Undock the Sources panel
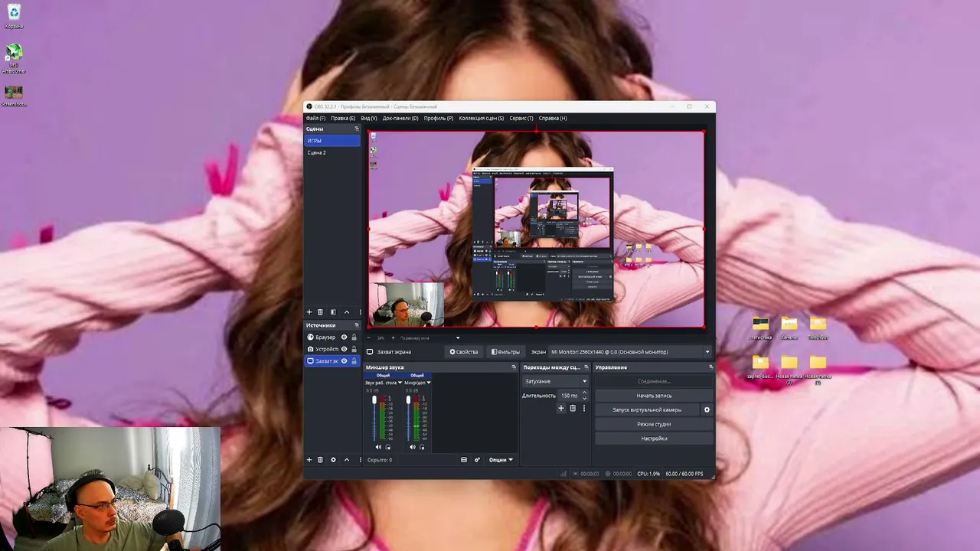980x551 pixels. tap(356, 325)
